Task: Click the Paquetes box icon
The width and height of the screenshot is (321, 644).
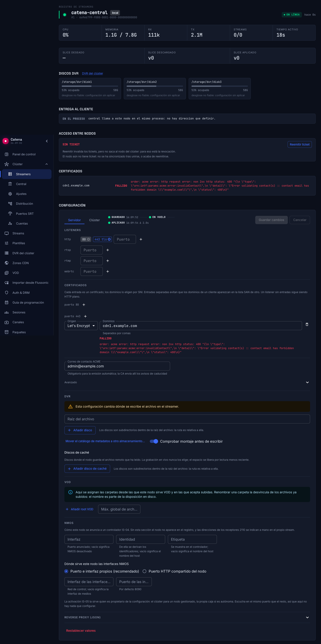Action: (x=7, y=332)
